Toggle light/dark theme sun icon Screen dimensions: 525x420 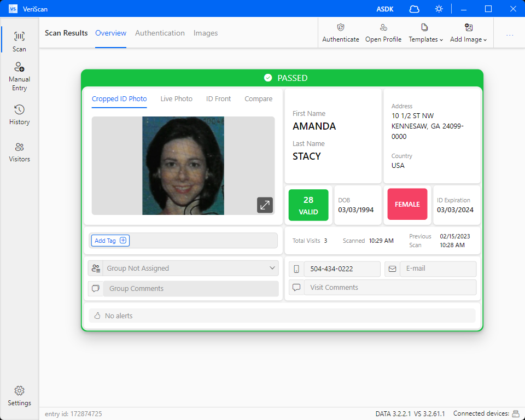(x=439, y=9)
